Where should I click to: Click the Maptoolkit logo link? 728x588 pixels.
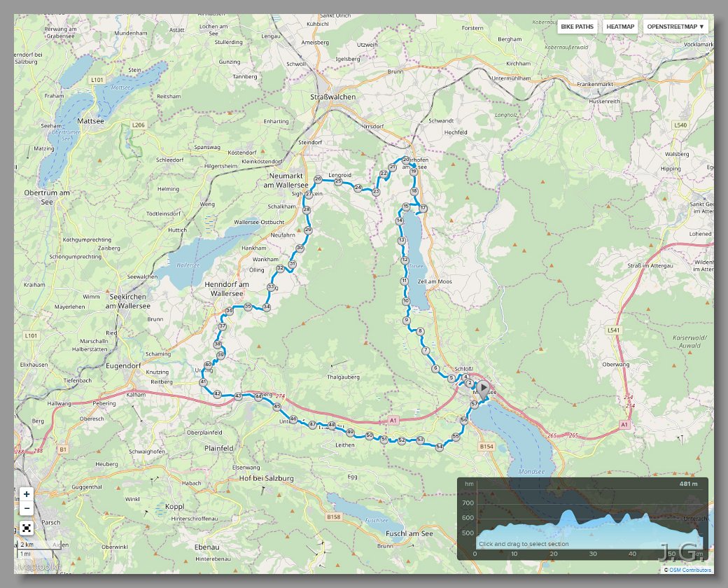(x=39, y=567)
